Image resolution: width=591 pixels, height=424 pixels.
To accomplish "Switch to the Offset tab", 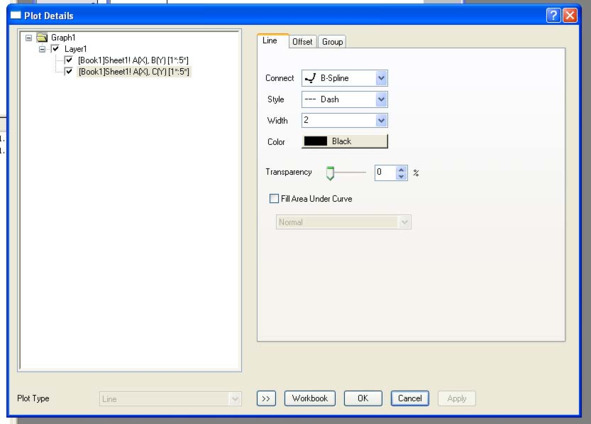I will pos(302,41).
